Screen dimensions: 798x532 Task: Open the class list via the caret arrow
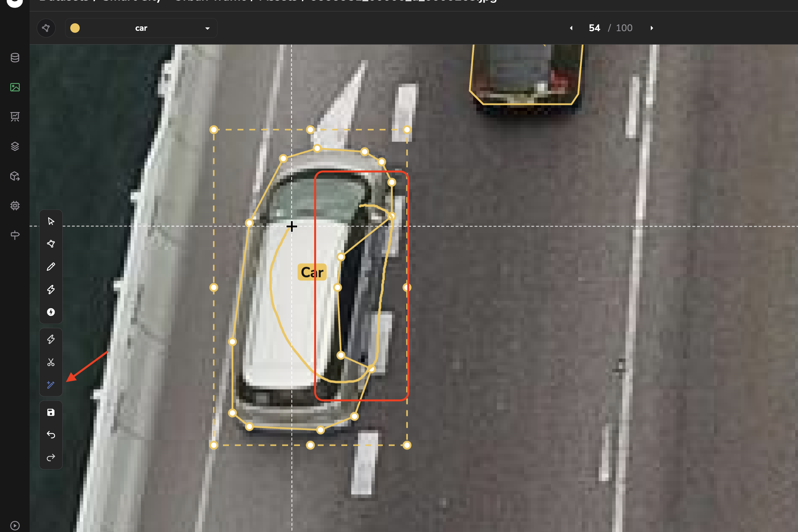click(x=208, y=28)
